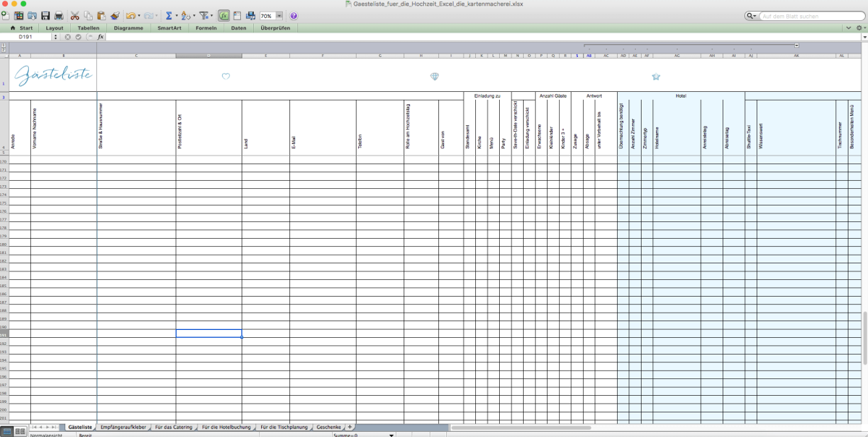Screen dimensions: 868x437
Task: Open the Empfängeraufkleber sheet tab
Action: point(123,428)
